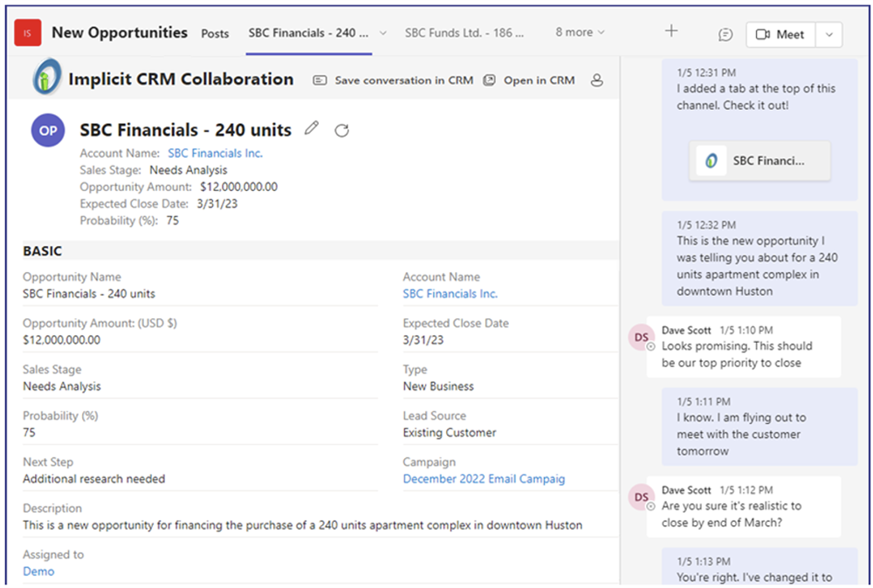The width and height of the screenshot is (873, 588).
Task: Click the user profile icon in CRM header
Action: pyautogui.click(x=597, y=80)
